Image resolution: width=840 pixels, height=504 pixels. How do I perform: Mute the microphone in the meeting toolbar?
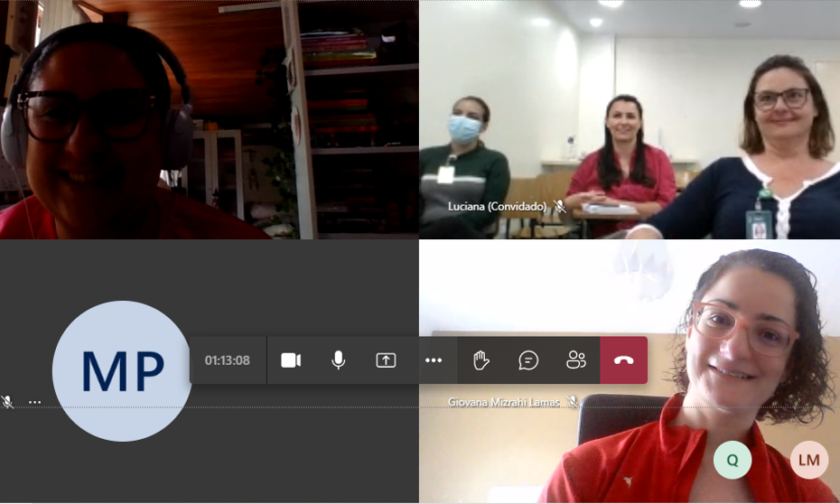click(338, 360)
